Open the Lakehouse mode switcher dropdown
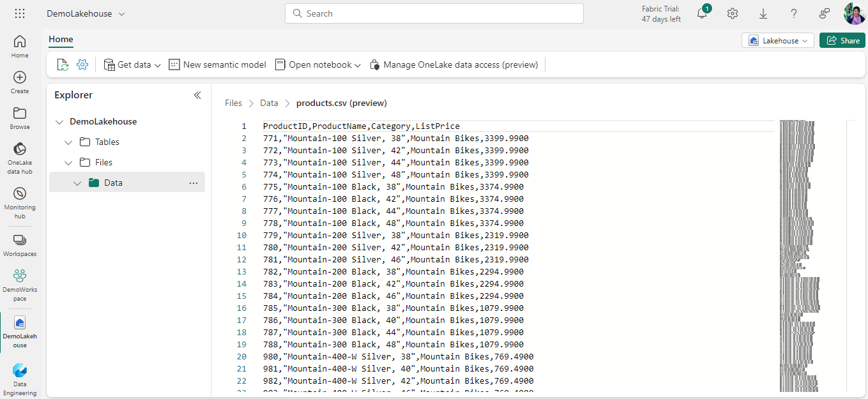The width and height of the screenshot is (868, 399). (777, 40)
